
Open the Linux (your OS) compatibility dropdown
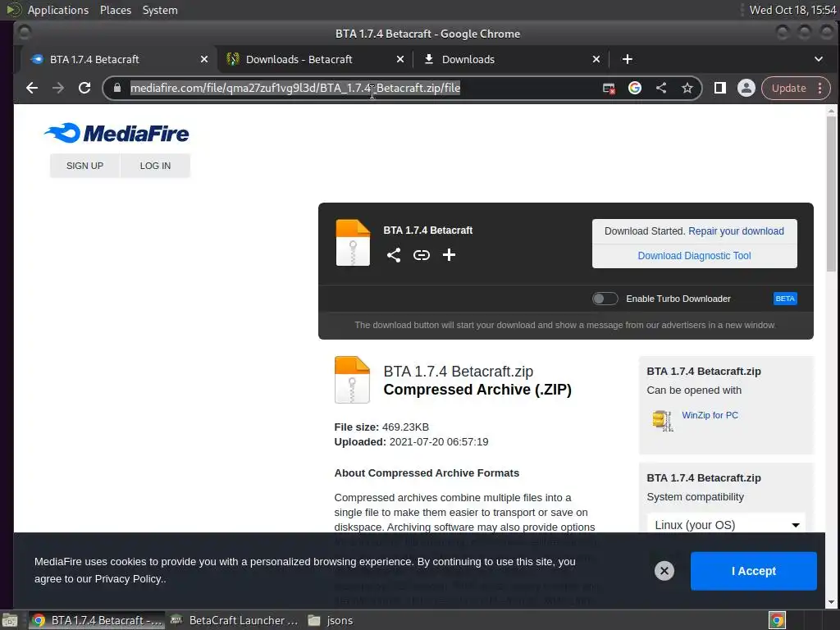tap(726, 525)
